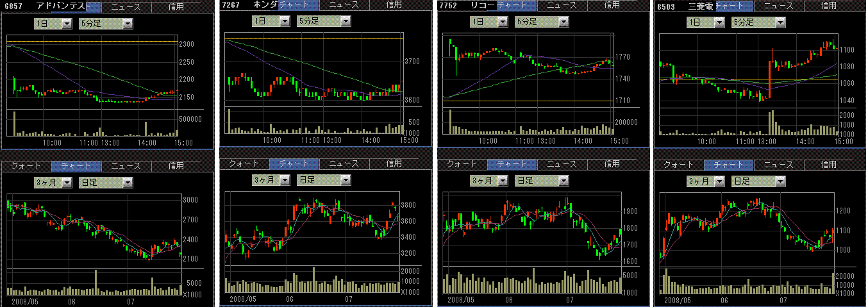The height and width of the screenshot is (307, 868).
Task: Open 信用 tab in panel below Ricoh
Action: [x=612, y=164]
